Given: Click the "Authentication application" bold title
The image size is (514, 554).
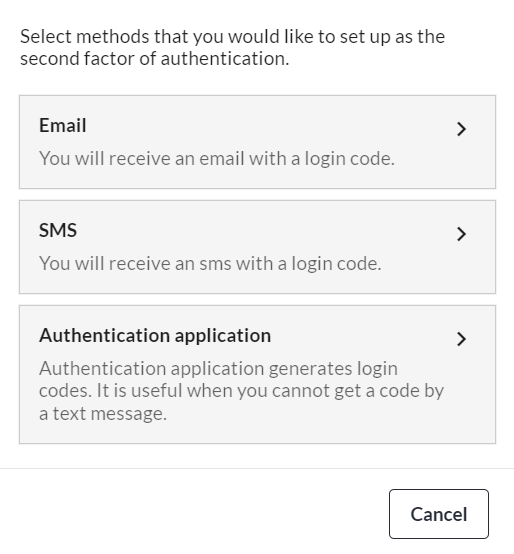Looking at the screenshot, I should (x=155, y=335).
